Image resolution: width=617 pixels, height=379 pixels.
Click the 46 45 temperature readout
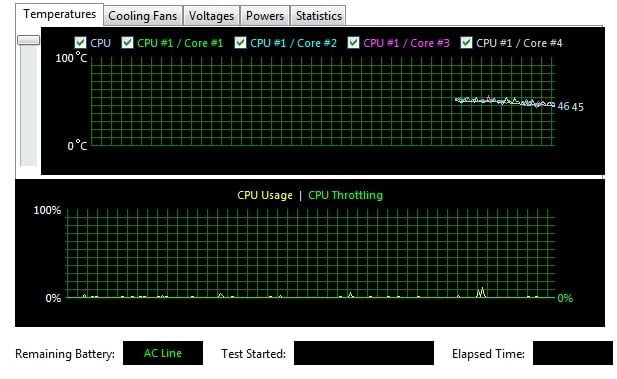point(571,107)
